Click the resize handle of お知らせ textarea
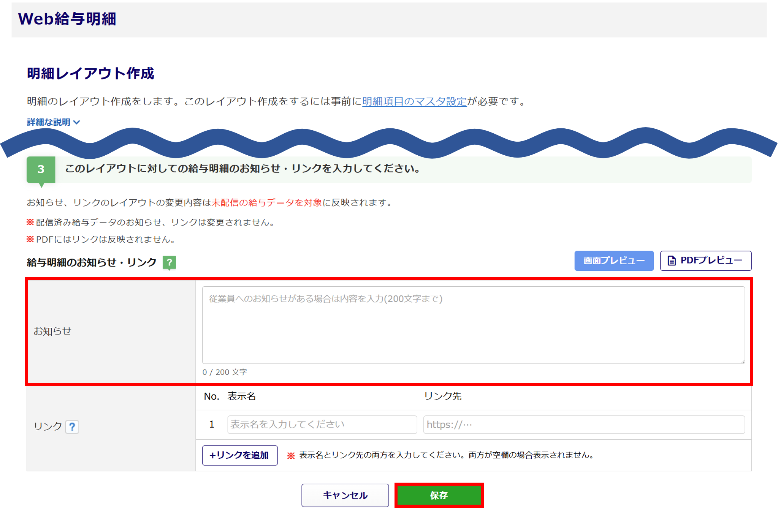Screen dimensions: 778x532 coord(742,361)
